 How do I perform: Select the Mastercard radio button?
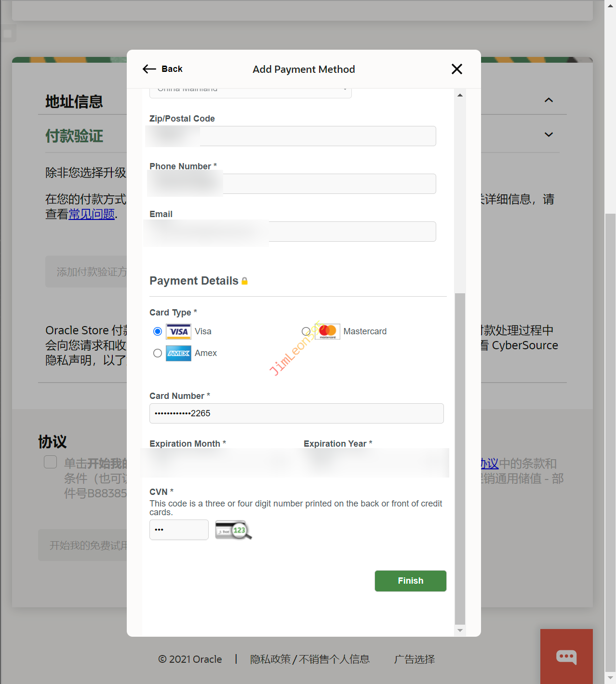click(x=306, y=331)
